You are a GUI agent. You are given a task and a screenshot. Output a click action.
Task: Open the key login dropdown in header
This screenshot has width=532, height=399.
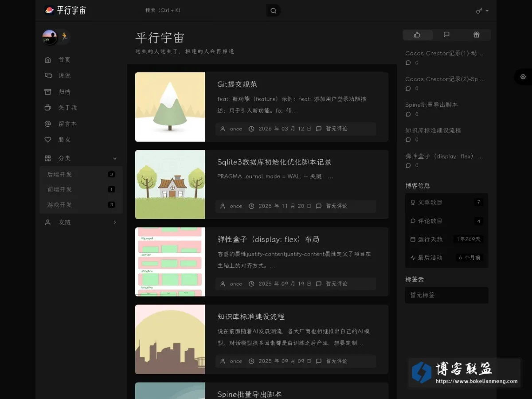point(482,11)
